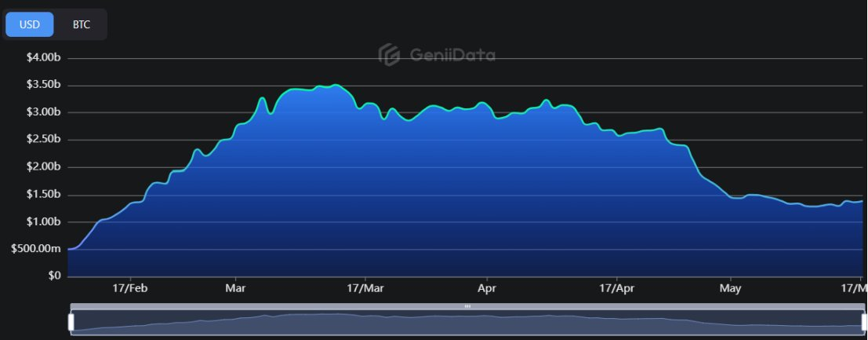The width and height of the screenshot is (868, 340).
Task: Click the small grip atop the range slider
Action: pos(467,306)
